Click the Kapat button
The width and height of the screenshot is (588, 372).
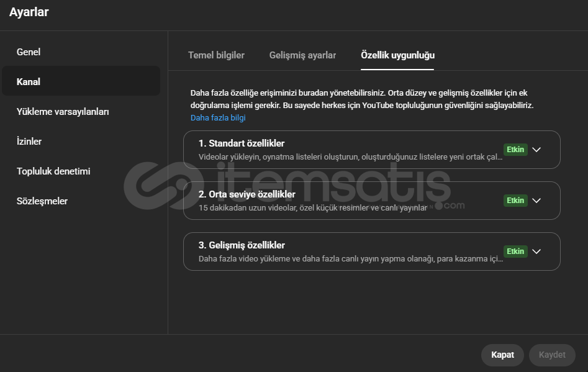(x=502, y=355)
